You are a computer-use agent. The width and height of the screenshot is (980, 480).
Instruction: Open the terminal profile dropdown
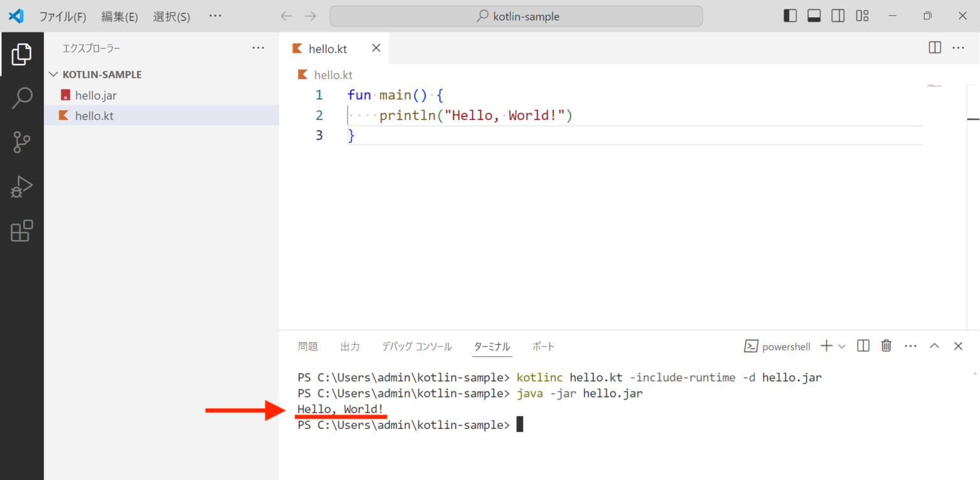click(x=840, y=345)
